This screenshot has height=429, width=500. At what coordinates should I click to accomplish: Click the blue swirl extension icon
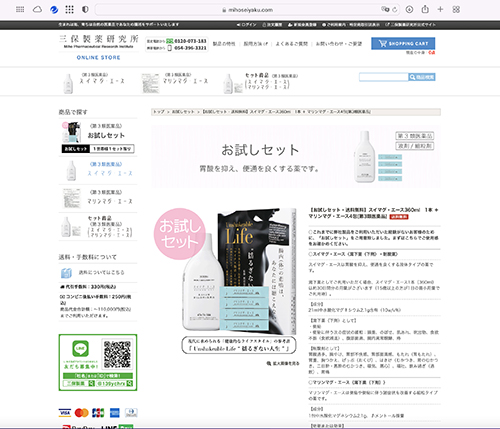click(54, 10)
